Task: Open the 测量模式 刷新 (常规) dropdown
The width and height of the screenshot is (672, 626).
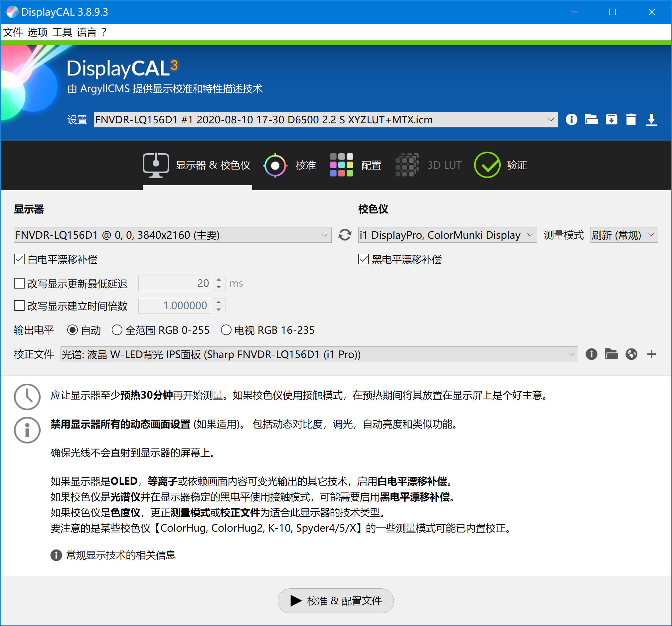Action: pyautogui.click(x=624, y=235)
